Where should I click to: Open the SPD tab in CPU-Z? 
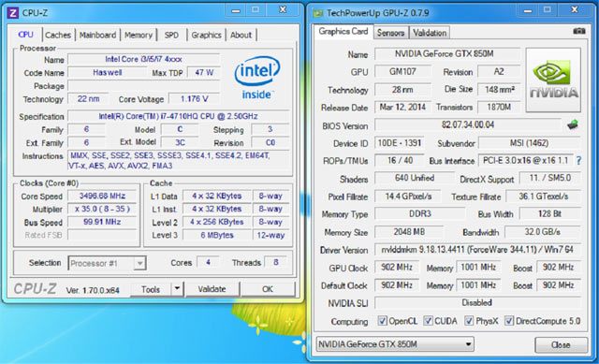click(171, 35)
